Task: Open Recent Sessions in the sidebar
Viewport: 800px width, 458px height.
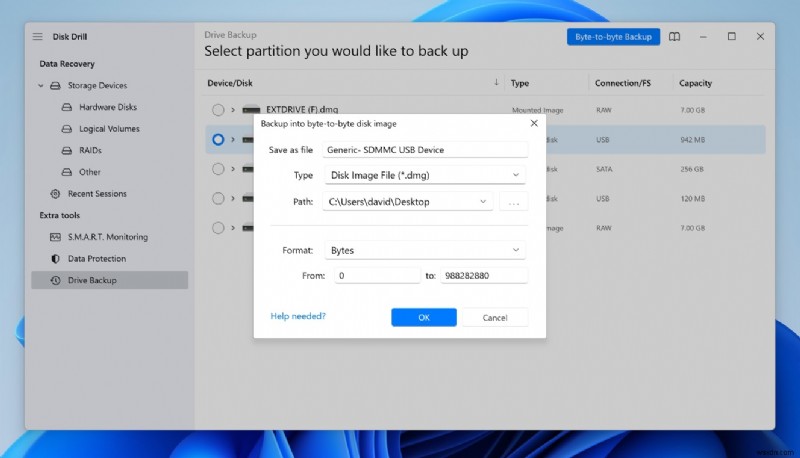Action: (97, 194)
